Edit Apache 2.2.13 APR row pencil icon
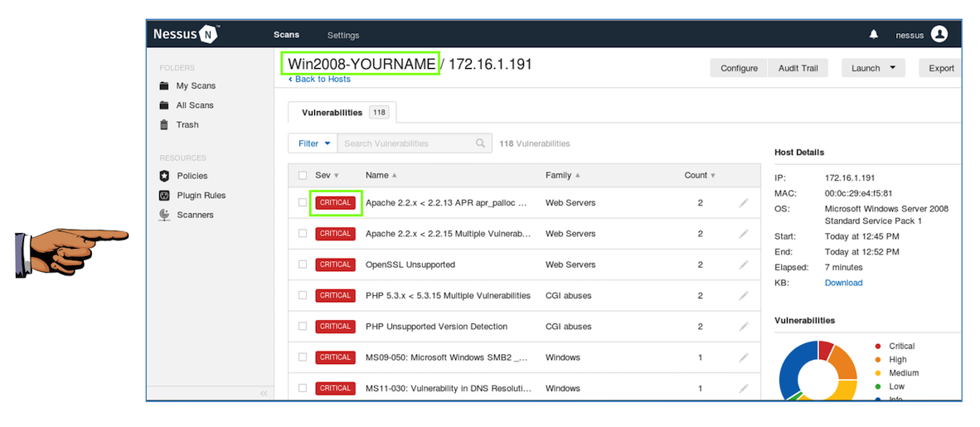 pyautogui.click(x=743, y=202)
